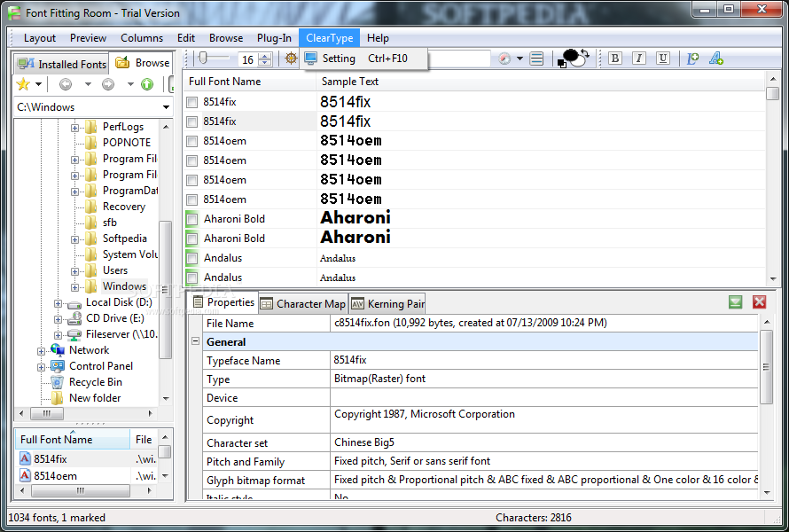This screenshot has width=789, height=532.
Task: Collapse the General properties section
Action: (x=195, y=341)
